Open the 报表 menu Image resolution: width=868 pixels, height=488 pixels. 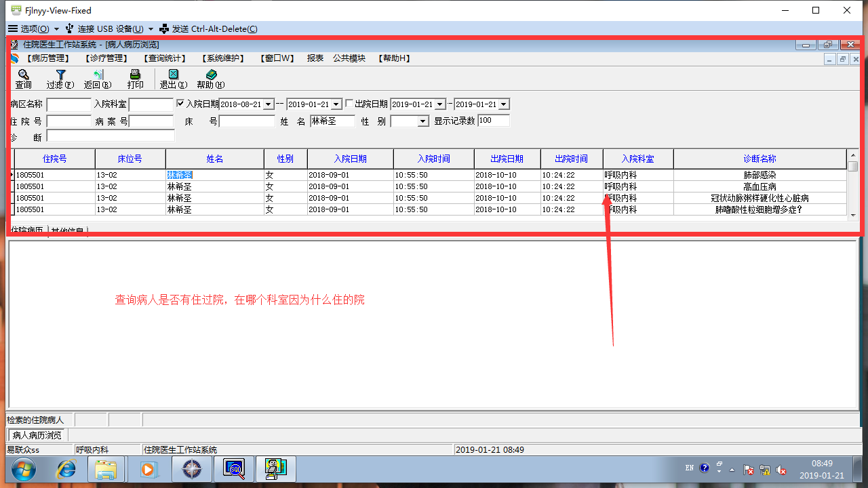point(315,58)
